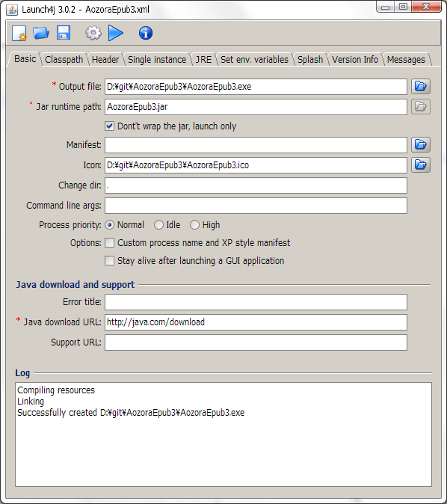Open the Header tab
The width and height of the screenshot is (447, 504).
point(105,60)
